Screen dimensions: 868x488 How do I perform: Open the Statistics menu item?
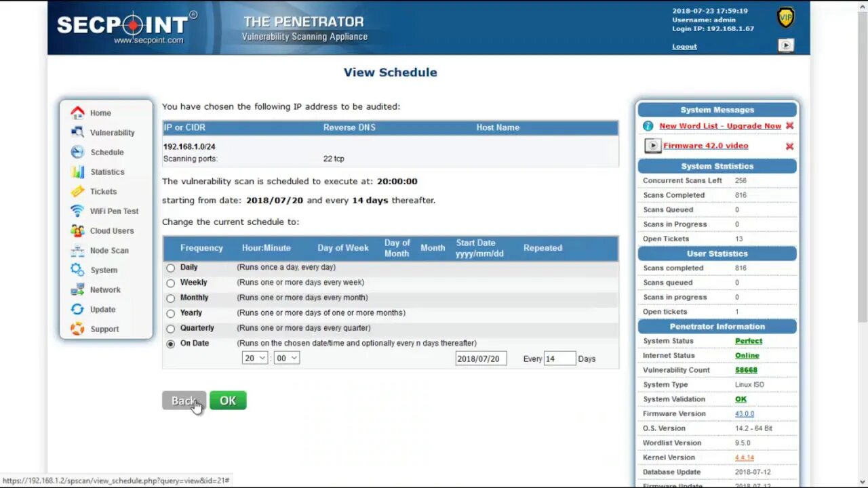(107, 172)
